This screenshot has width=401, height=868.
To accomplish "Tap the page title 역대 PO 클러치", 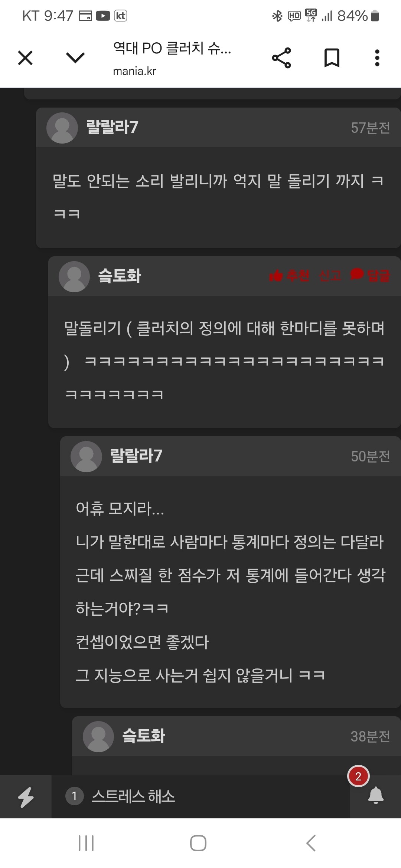I will tap(172, 48).
